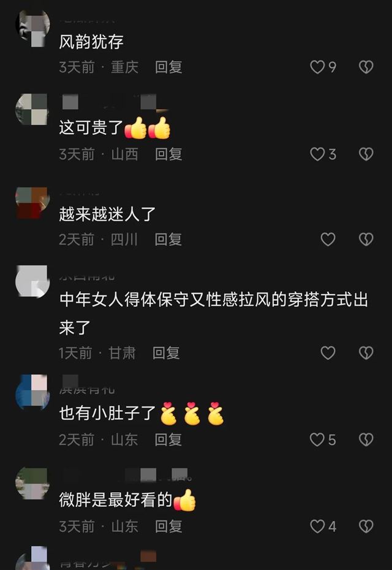The width and height of the screenshot is (392, 570).
Task: Like the 风韵犹存 comment
Action: (317, 67)
